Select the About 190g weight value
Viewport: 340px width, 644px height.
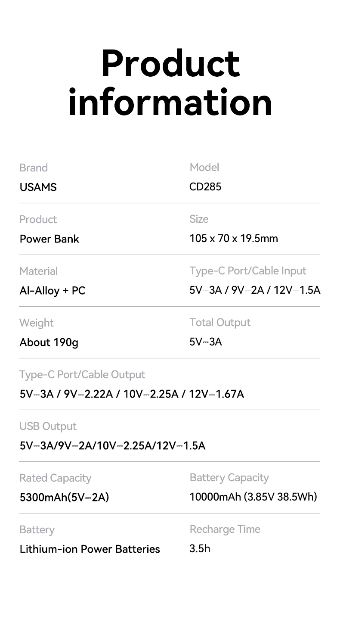pyautogui.click(x=49, y=343)
